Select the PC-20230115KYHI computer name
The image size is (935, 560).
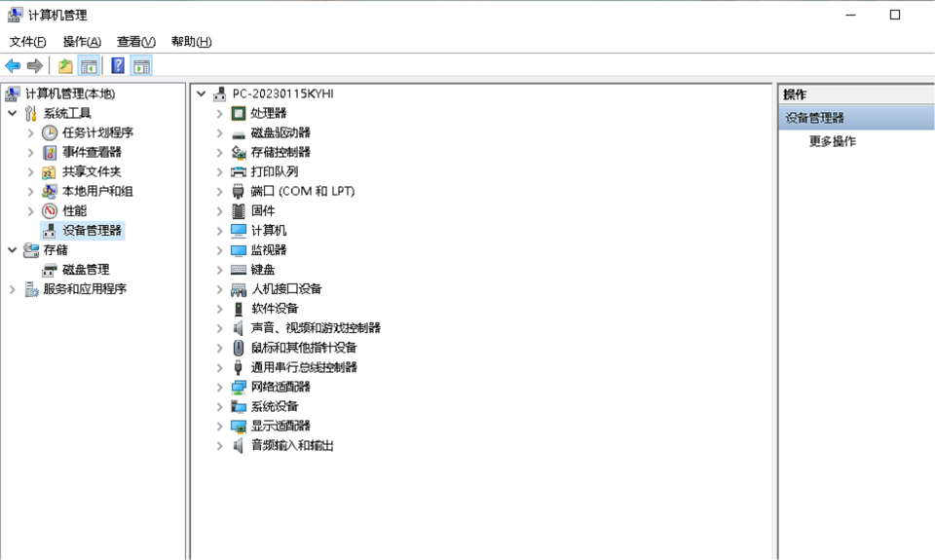click(282, 93)
